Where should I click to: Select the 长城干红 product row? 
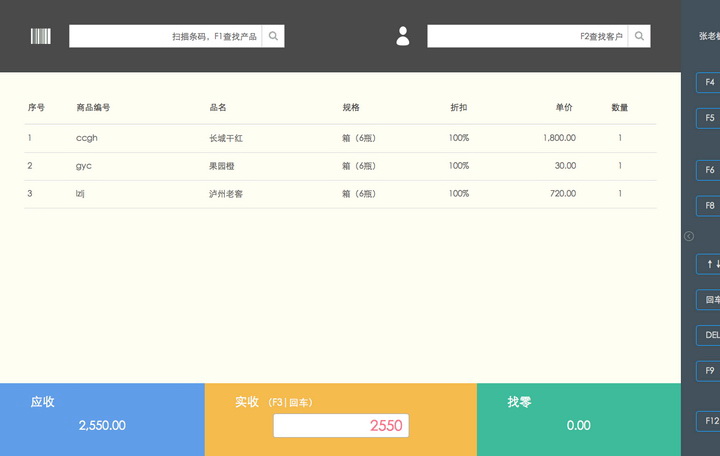(340, 138)
